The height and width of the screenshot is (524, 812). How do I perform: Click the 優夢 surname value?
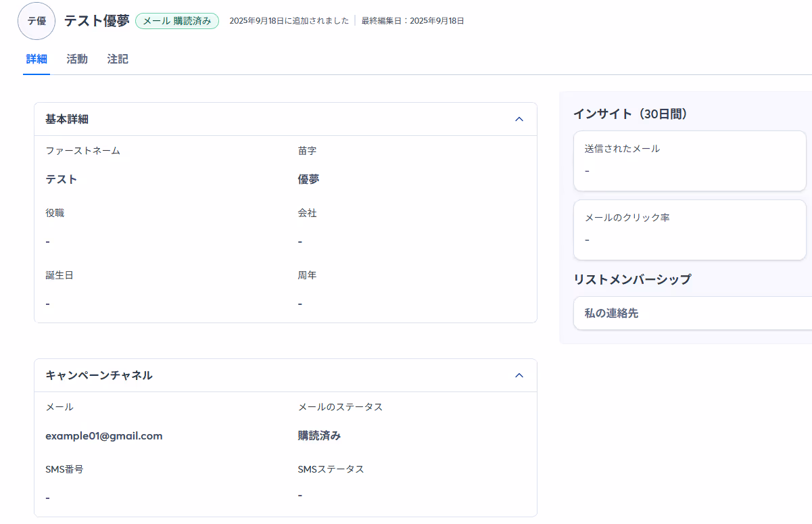(x=309, y=179)
